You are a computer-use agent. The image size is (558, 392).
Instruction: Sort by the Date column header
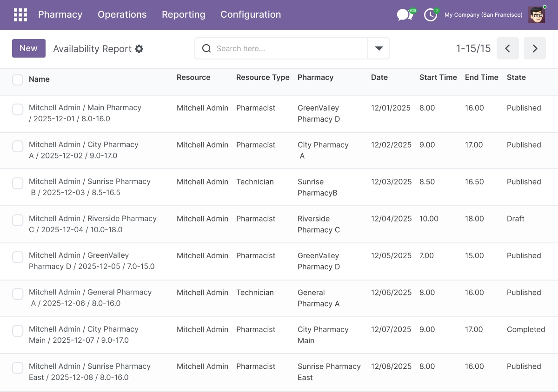(379, 78)
